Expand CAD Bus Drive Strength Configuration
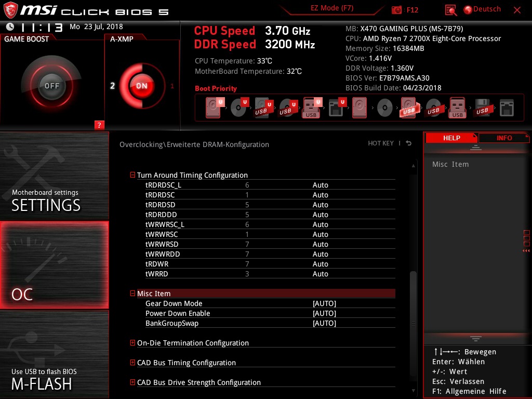Image resolution: width=532 pixels, height=399 pixels. pyautogui.click(x=132, y=382)
